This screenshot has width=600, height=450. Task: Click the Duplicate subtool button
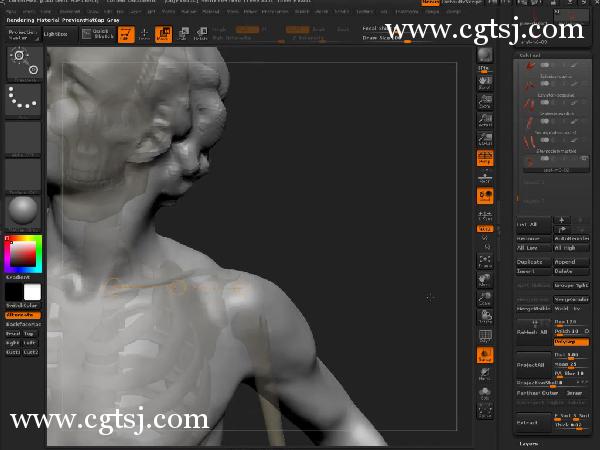coord(533,262)
